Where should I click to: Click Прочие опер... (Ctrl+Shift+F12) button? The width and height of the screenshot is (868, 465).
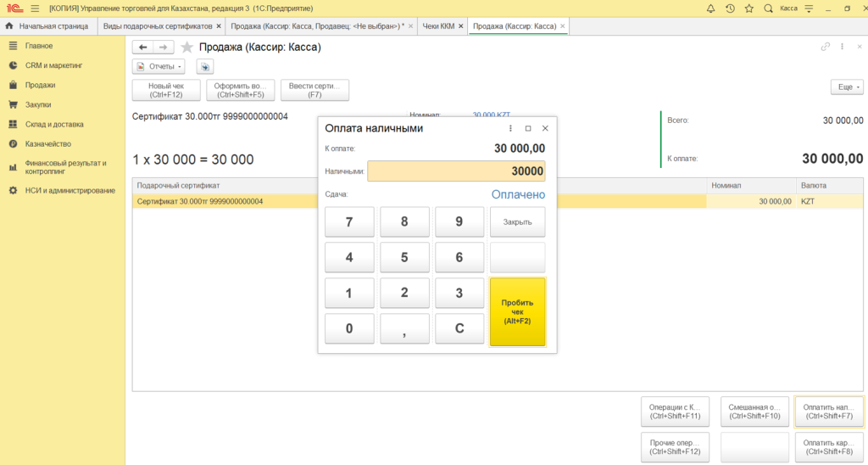675,447
